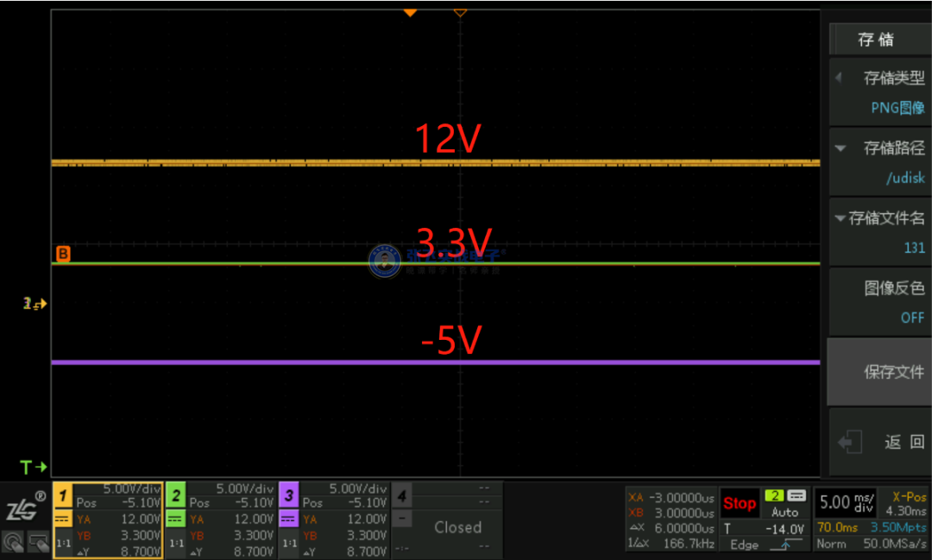This screenshot has height=560, width=932.
Task: Click the orange trigger position marker at top
Action: point(411,12)
